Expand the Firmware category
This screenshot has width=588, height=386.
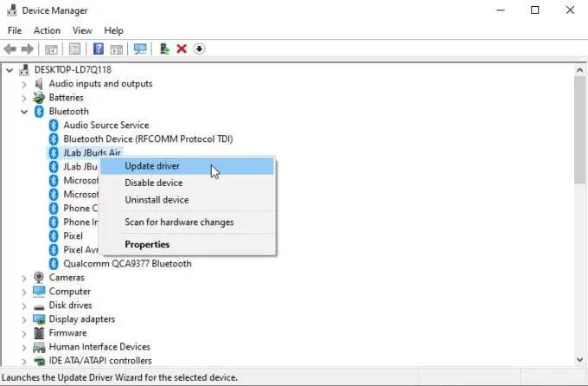(24, 333)
